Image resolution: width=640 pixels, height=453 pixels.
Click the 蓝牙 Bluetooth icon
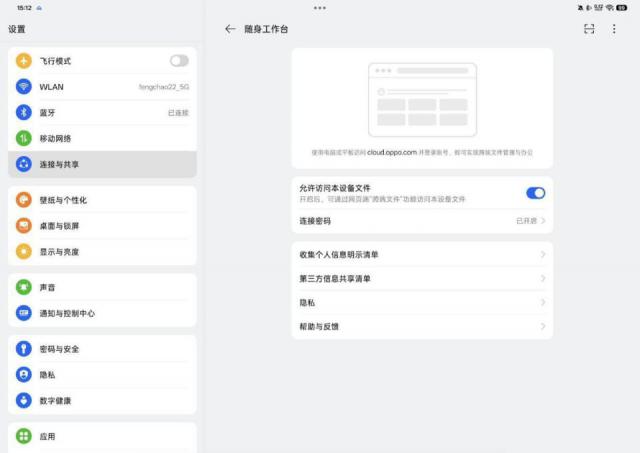coord(24,112)
